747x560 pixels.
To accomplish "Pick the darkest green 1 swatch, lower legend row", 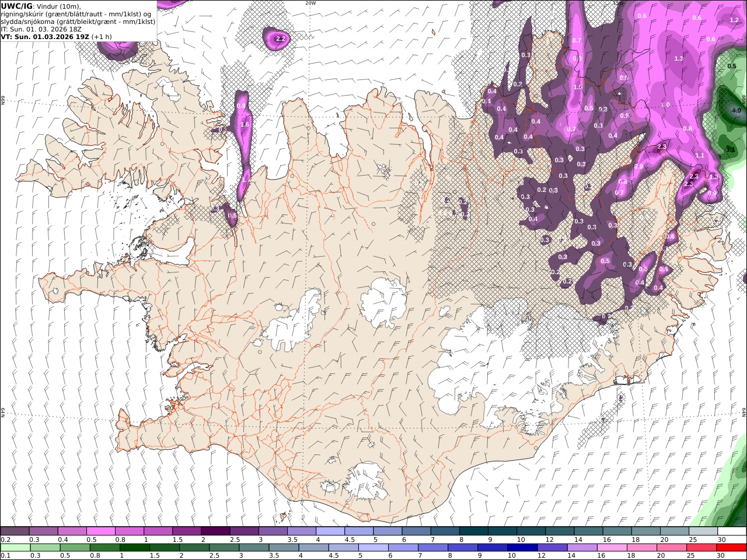I will [134, 548].
